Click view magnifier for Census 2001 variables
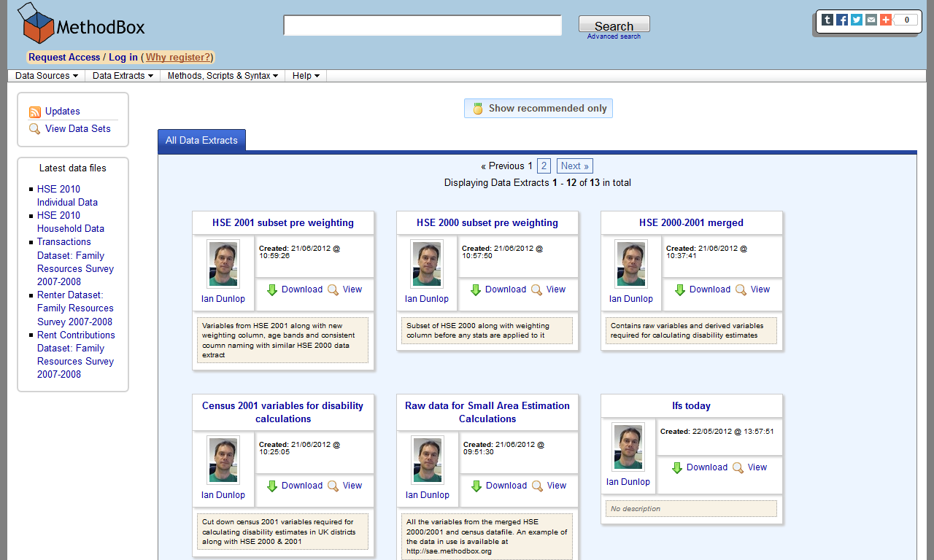Image resolution: width=934 pixels, height=560 pixels. coord(333,486)
